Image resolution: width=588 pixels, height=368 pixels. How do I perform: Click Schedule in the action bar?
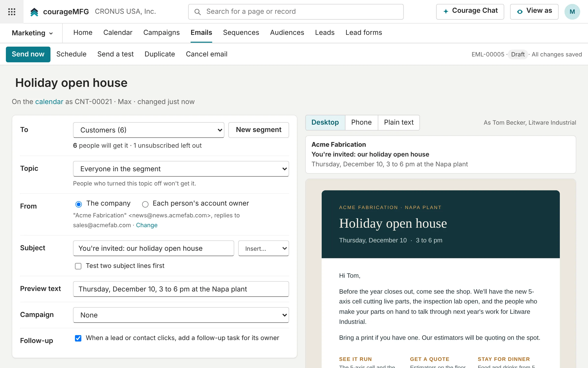(71, 54)
